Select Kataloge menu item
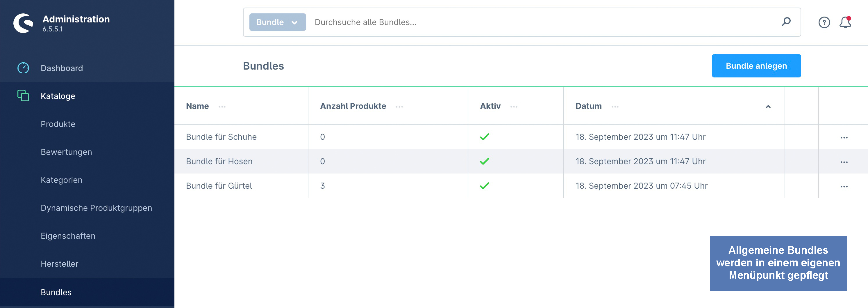Image resolution: width=868 pixels, height=308 pixels. click(x=58, y=96)
